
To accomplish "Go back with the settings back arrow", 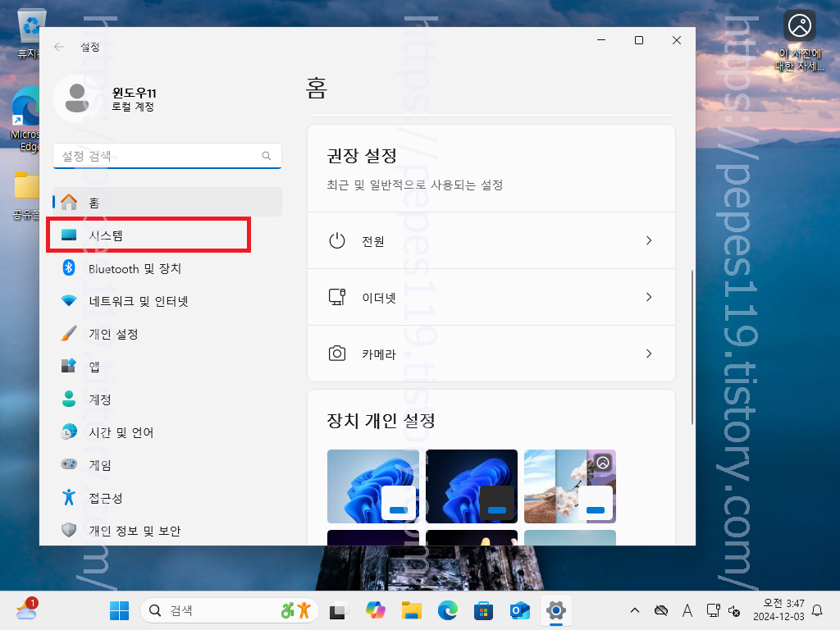I will pyautogui.click(x=59, y=47).
